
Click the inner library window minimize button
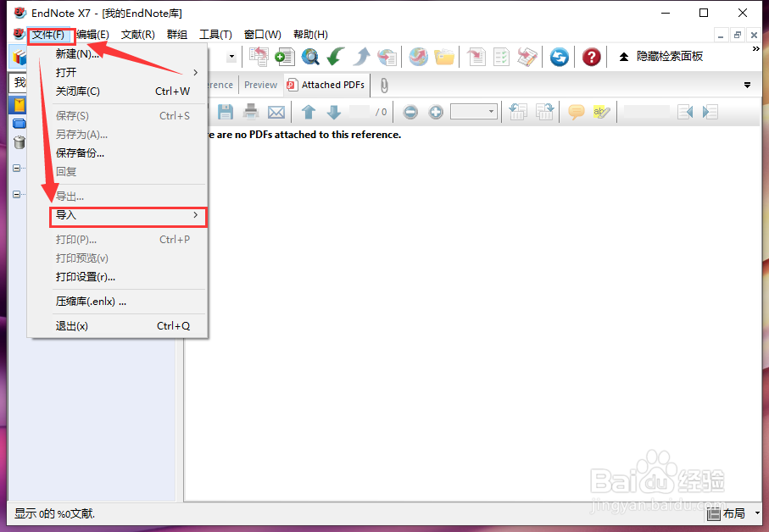(721, 35)
